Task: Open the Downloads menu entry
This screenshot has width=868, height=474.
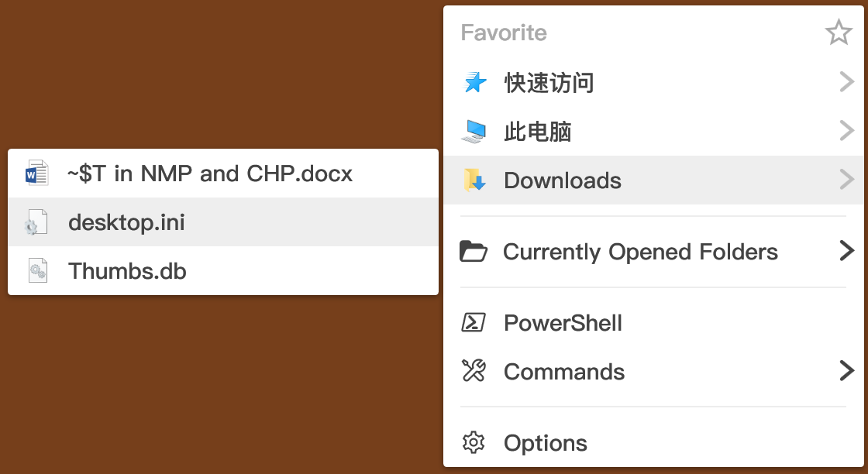Action: click(653, 180)
